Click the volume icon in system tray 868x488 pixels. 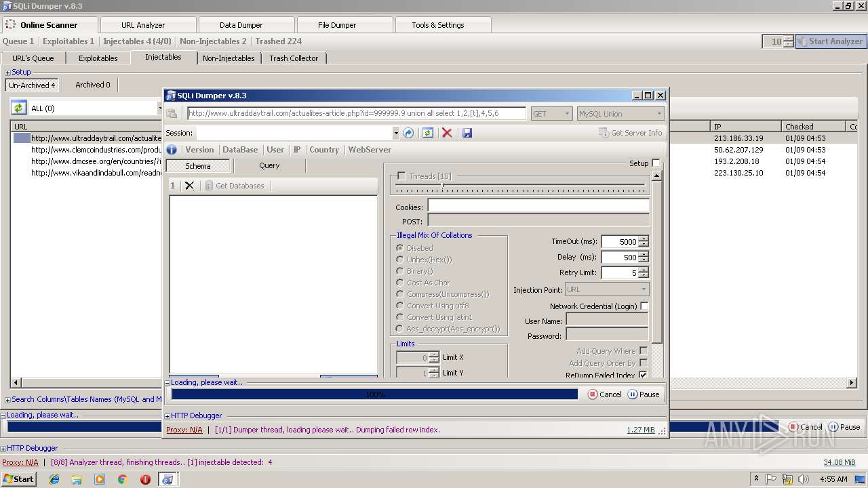804,479
